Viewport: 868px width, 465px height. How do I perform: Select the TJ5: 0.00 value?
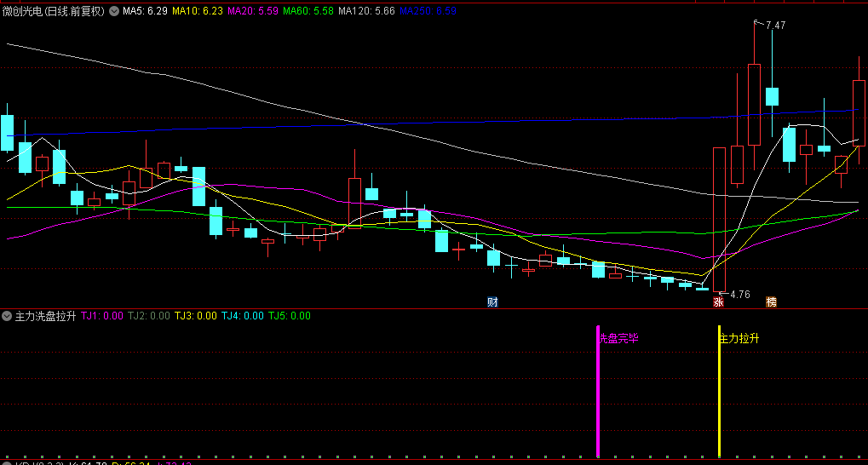tap(290, 316)
